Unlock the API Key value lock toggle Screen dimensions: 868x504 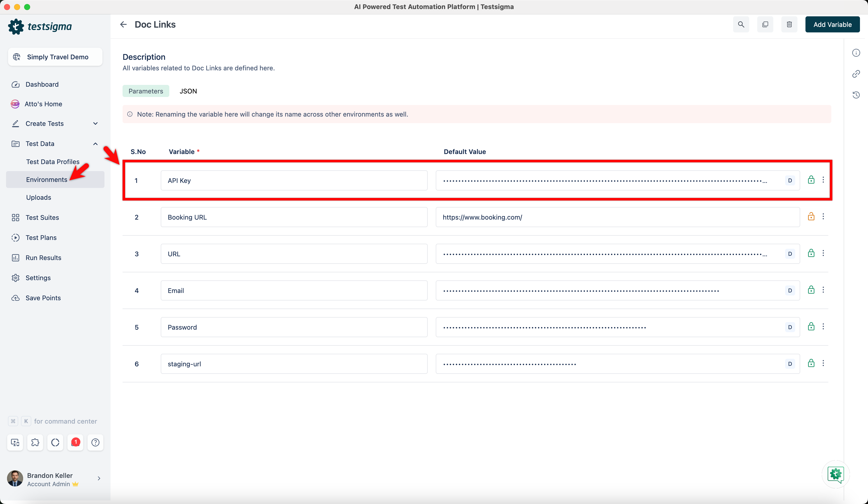(x=811, y=179)
